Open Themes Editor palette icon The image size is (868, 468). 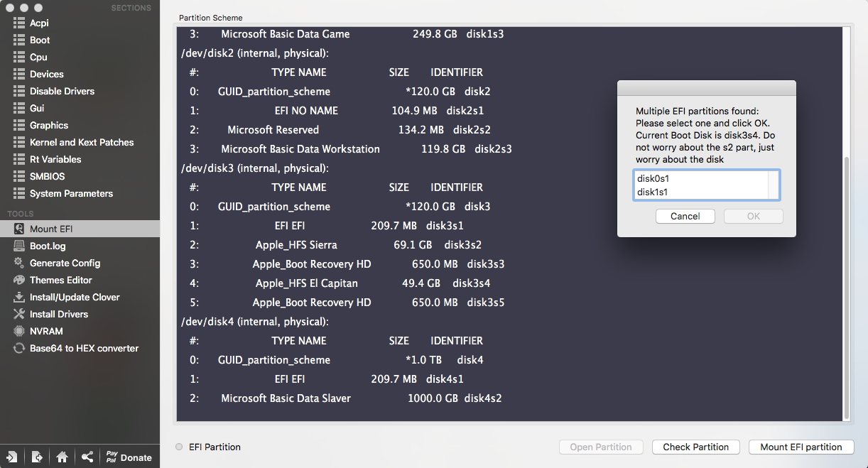(19, 280)
